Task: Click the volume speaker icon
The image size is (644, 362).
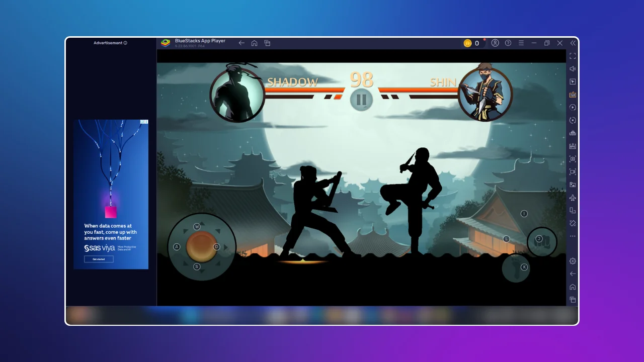Action: (573, 69)
